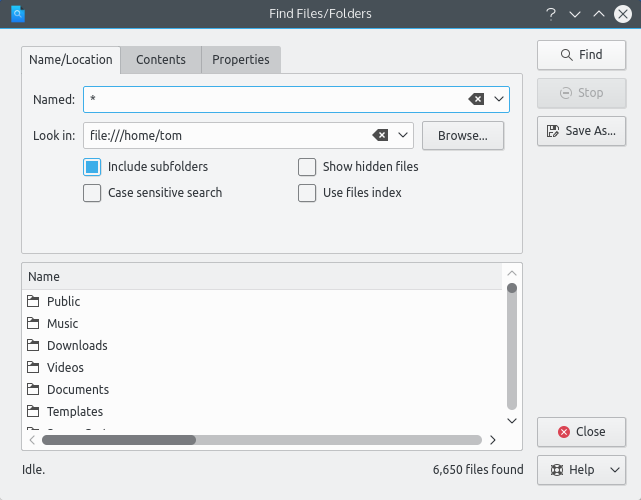Screen dimensions: 641x500
Task: Click the Templates folder icon
Action: coord(33,412)
